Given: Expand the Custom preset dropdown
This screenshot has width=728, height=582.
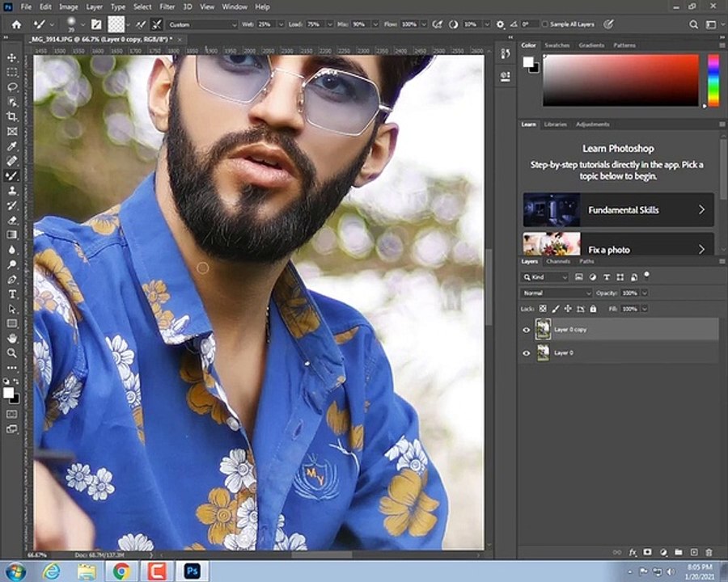Looking at the screenshot, I should click(x=202, y=24).
